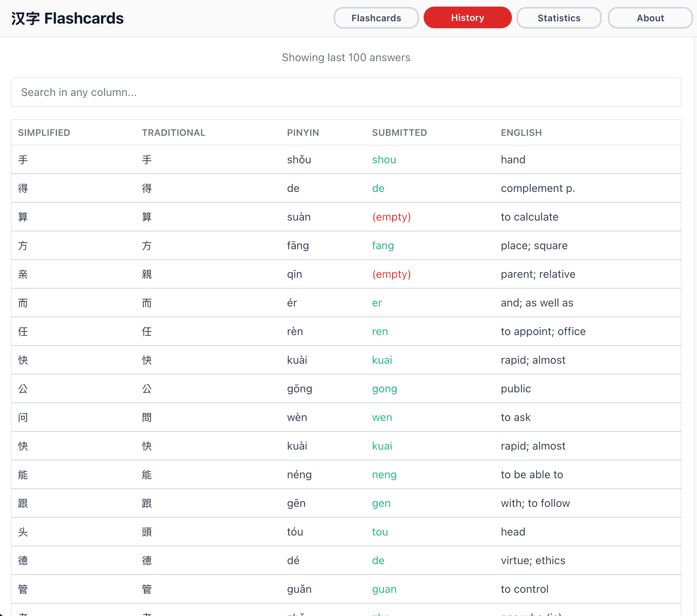
Task: Click the PINYIN column header
Action: coord(303,133)
